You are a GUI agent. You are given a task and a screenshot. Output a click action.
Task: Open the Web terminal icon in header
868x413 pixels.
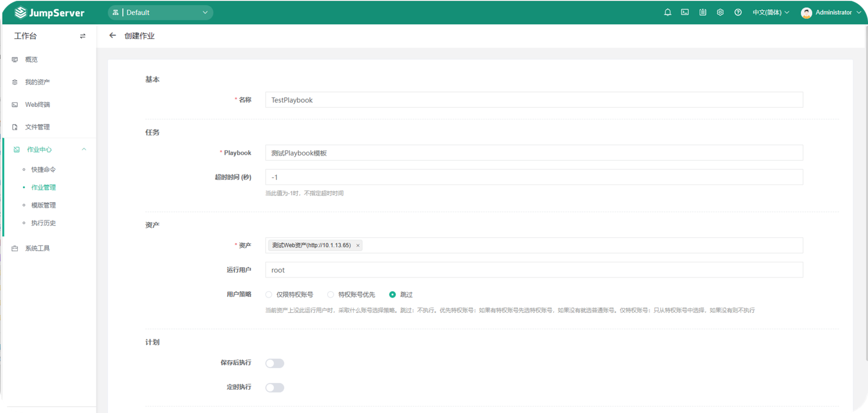[685, 12]
